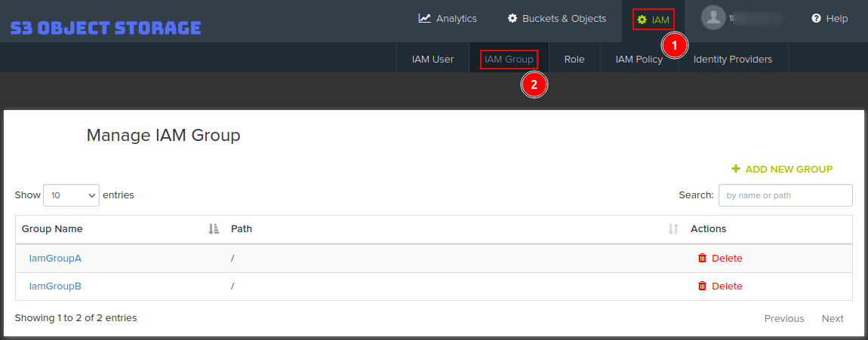
Task: Open the user profile avatar
Action: 713,18
